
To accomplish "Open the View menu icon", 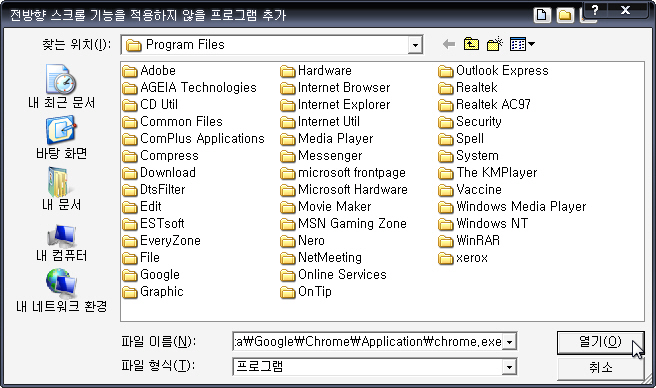I will tap(522, 44).
